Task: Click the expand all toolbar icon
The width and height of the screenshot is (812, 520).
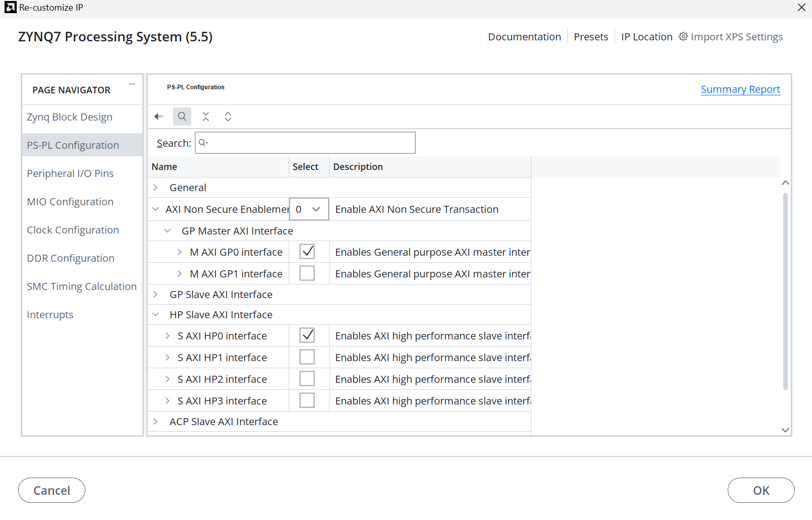Action: point(228,117)
